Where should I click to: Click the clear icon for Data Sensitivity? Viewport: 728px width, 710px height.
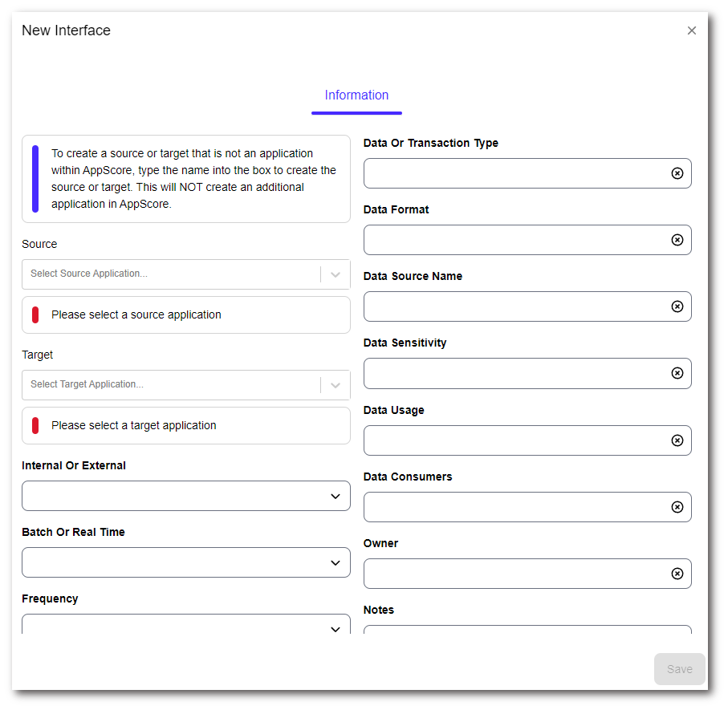pyautogui.click(x=677, y=373)
